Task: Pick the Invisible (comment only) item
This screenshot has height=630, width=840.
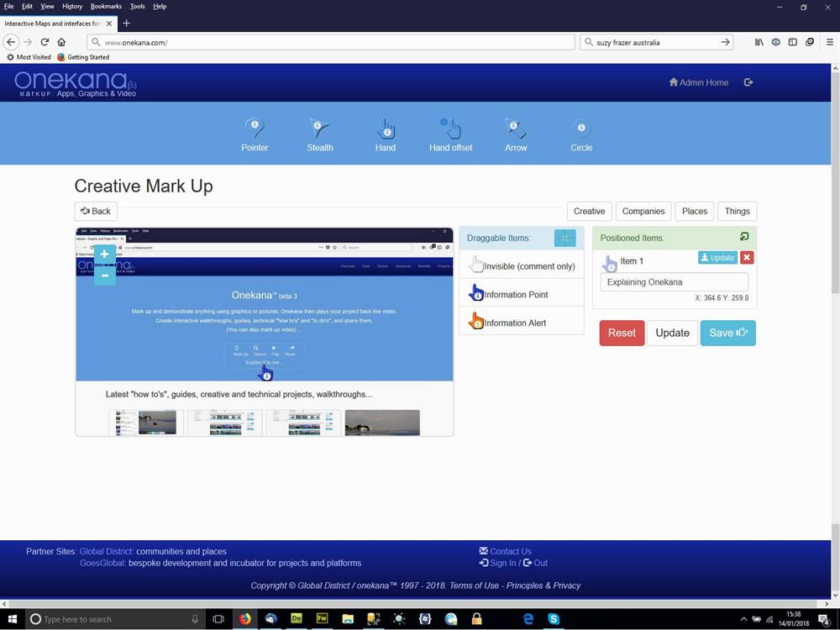Action: coord(522,265)
